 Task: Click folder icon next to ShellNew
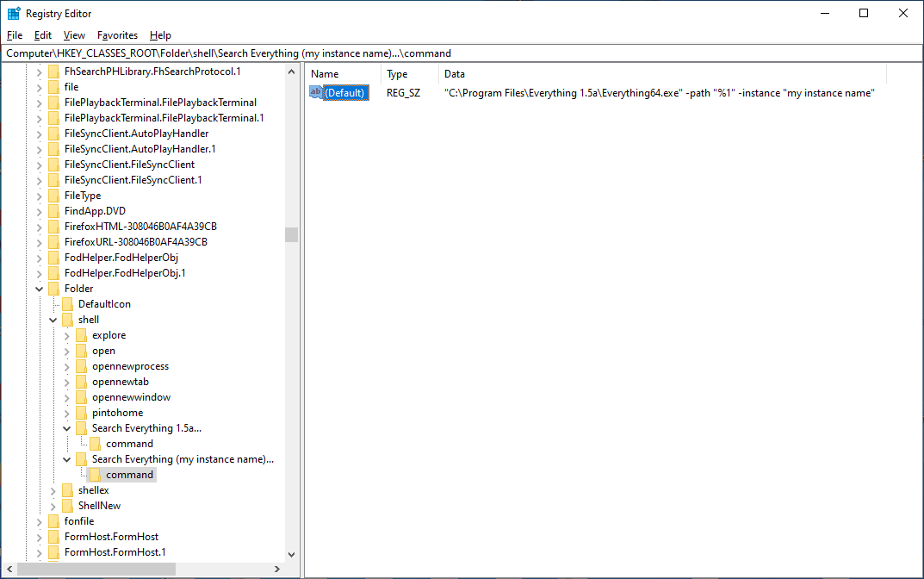click(x=68, y=505)
